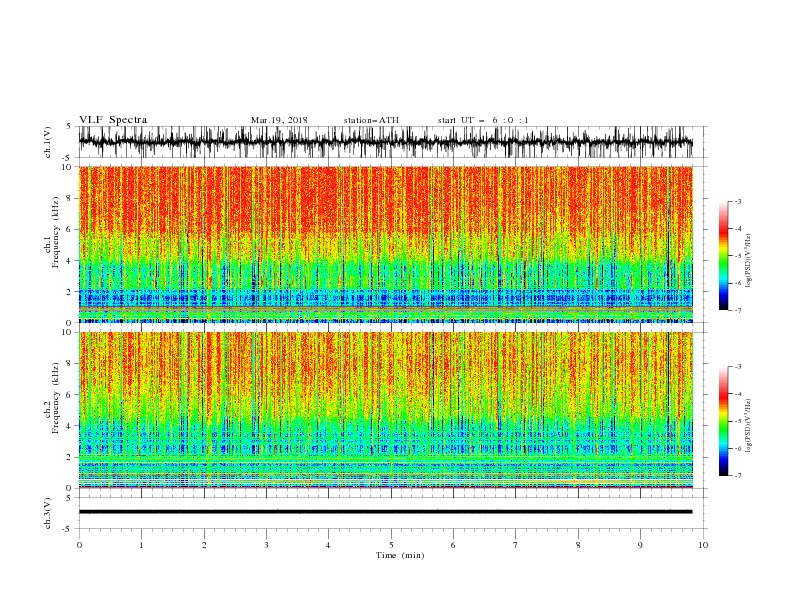The height and width of the screenshot is (612, 792).
Task: Click the ch.2 frequency spectrogram panel
Action: pos(385,410)
